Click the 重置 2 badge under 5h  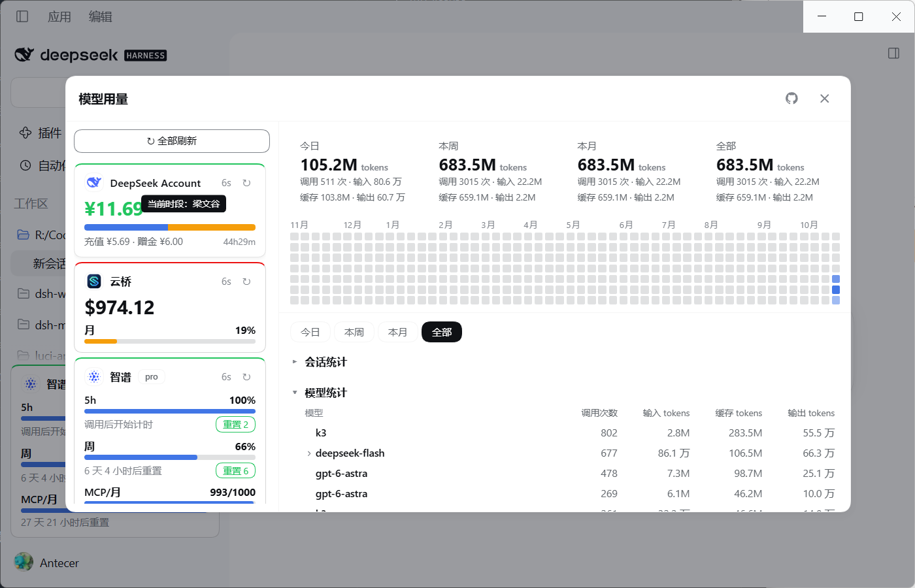tap(236, 425)
